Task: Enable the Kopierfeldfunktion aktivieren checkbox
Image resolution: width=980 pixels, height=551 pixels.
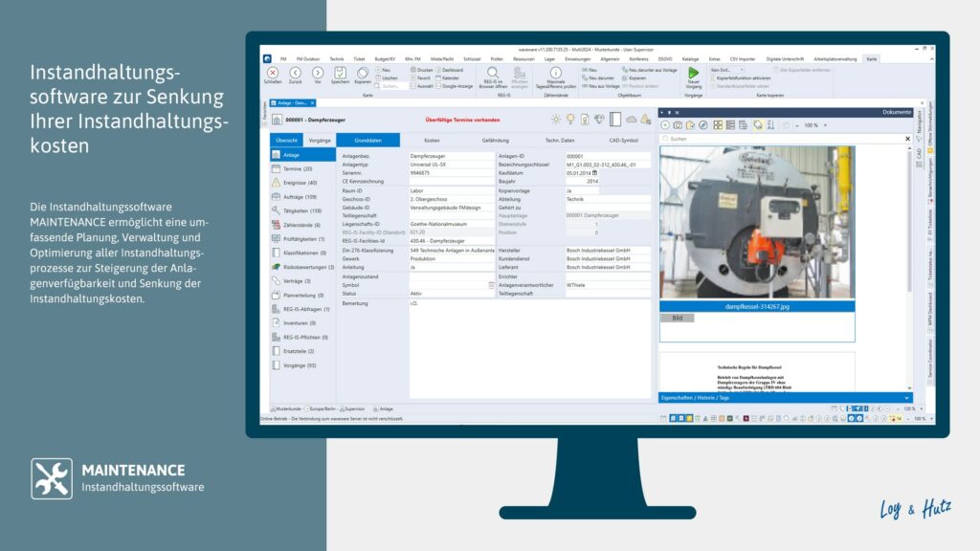Action: (x=713, y=78)
